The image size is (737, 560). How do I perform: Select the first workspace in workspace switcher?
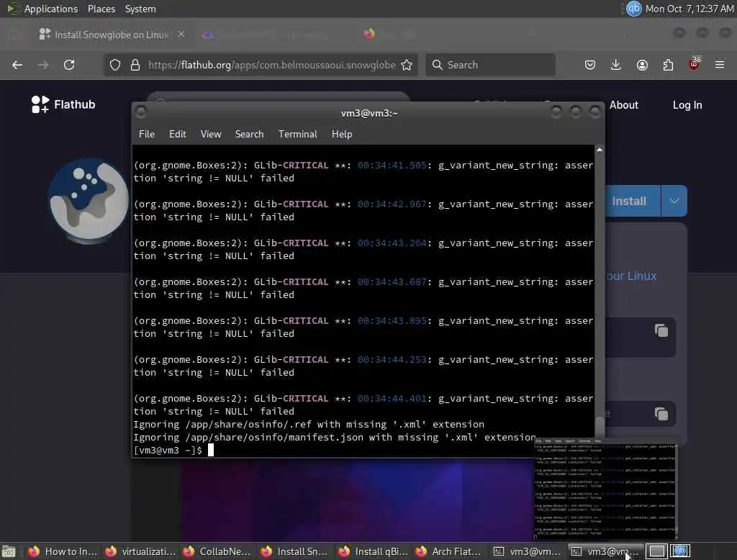coord(656,551)
